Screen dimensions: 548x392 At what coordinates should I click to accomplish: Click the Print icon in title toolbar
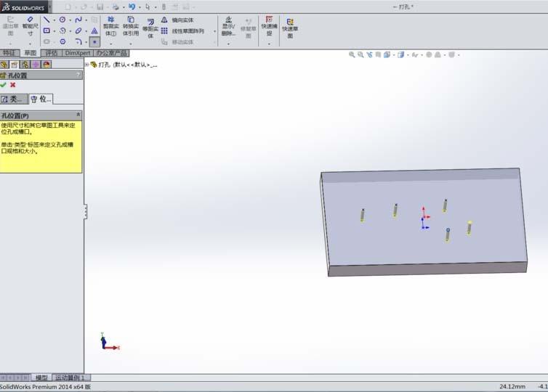coord(116,7)
